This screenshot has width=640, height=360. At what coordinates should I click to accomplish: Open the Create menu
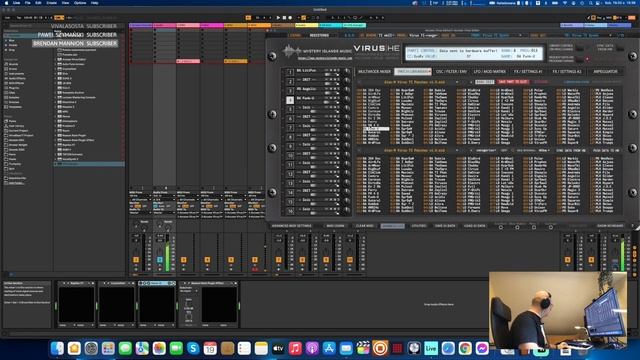[x=51, y=3]
